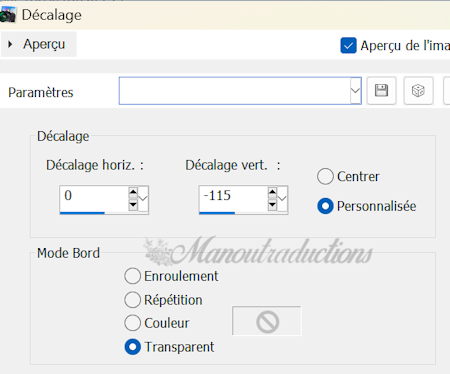The image size is (450, 374).
Task: Choose the Enroulement edge mode
Action: pyautogui.click(x=132, y=276)
